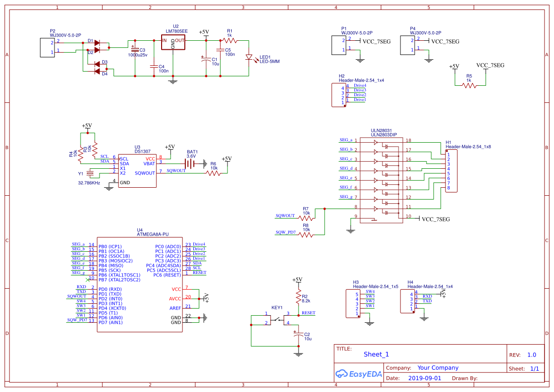Click the Y1 32.786KHz crystal symbol
554x392 pixels.
click(x=89, y=173)
